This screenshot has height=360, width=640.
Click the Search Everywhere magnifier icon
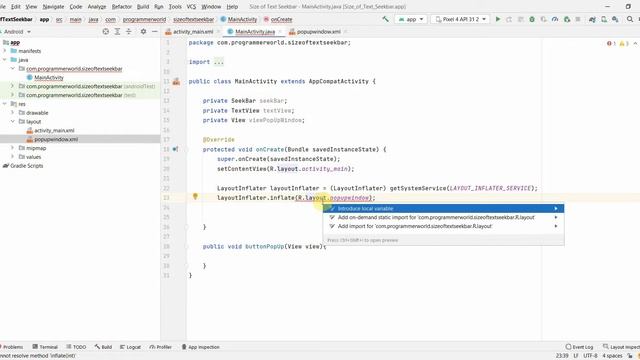[630, 19]
